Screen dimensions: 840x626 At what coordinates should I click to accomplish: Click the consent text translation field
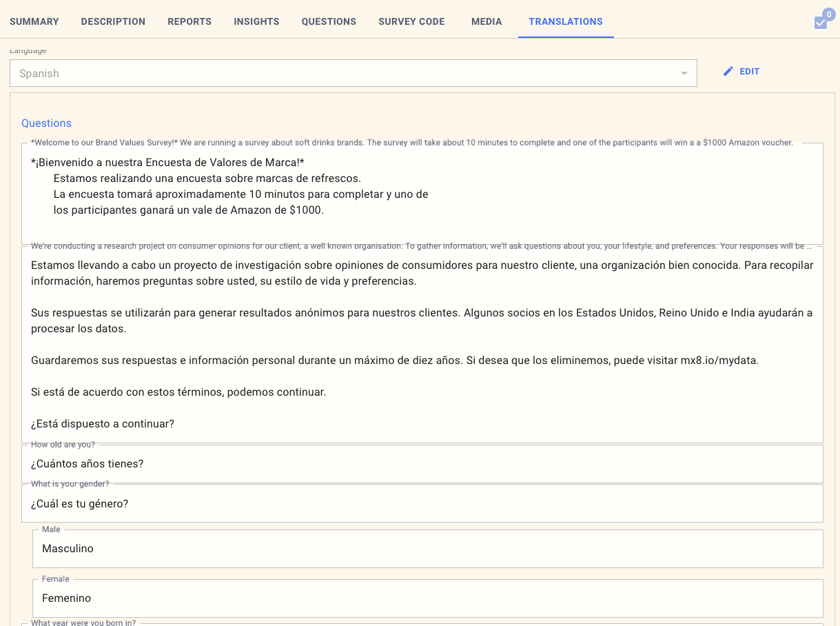point(422,345)
